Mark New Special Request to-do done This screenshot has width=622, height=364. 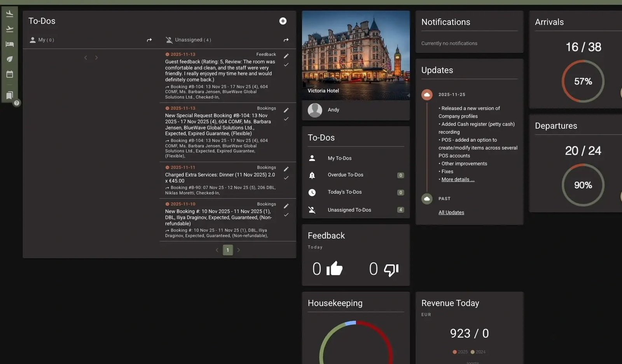pos(286,119)
